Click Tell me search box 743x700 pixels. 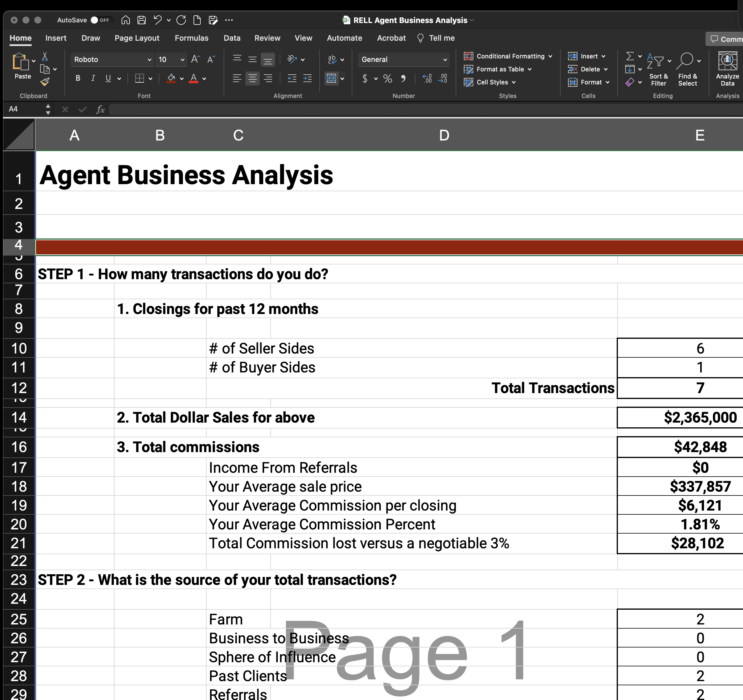pos(436,38)
